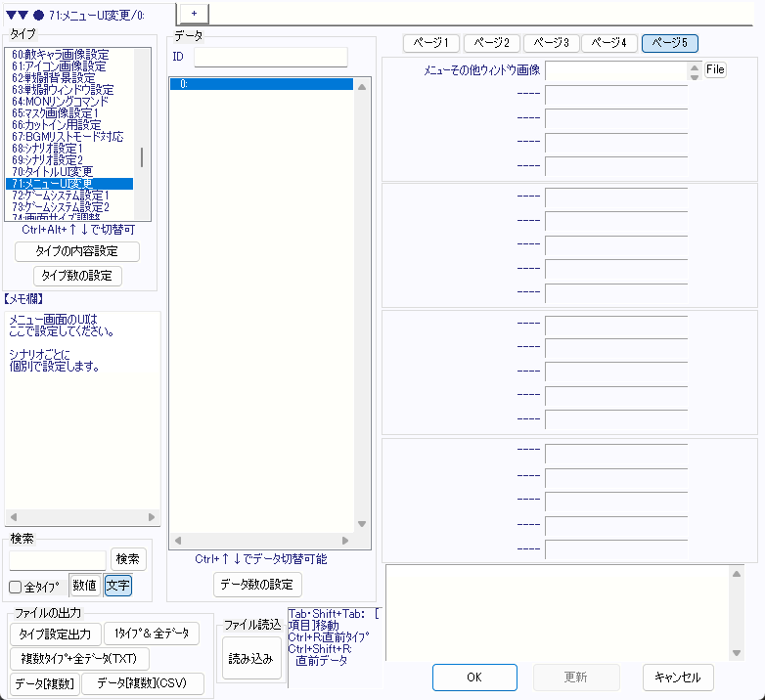Click right arrow of memo horizontal scrollbar
This screenshot has height=700, width=765.
[152, 517]
